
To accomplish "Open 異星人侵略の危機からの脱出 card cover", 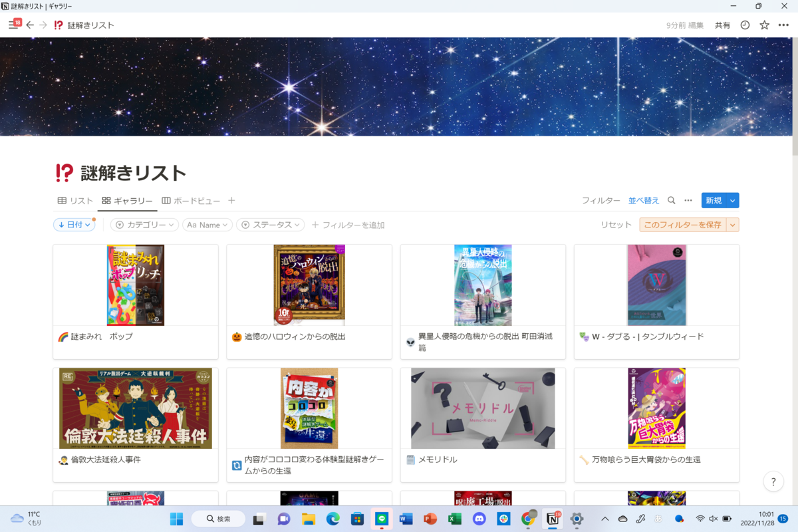I will click(483, 285).
